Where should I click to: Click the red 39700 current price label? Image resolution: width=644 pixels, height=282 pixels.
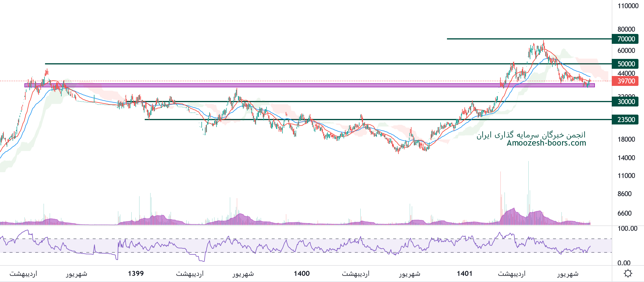click(625, 81)
